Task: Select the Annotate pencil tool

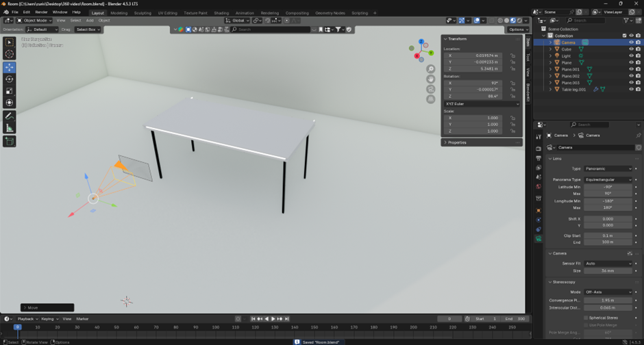Action: 10,116
